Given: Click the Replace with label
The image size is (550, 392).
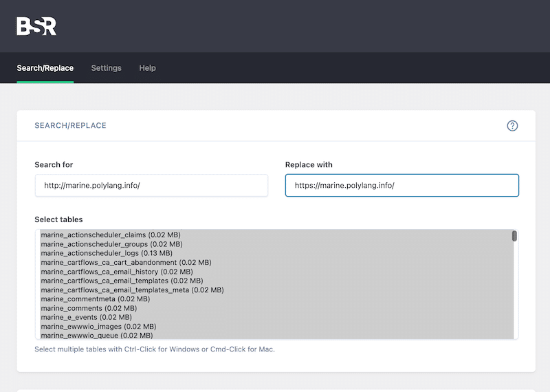Looking at the screenshot, I should [309, 165].
